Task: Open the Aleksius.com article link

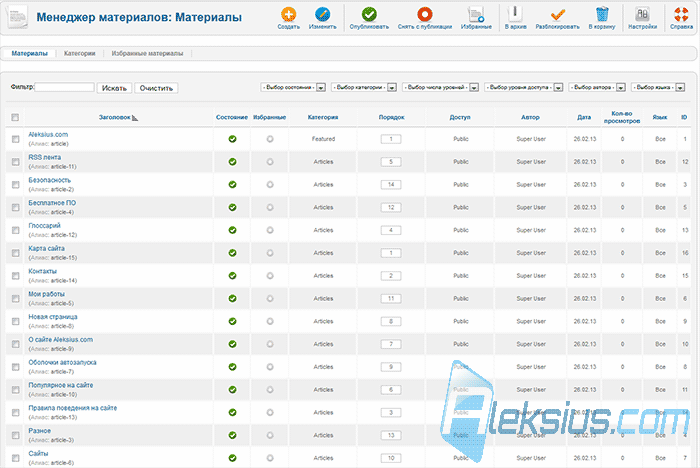Action: tap(48, 134)
